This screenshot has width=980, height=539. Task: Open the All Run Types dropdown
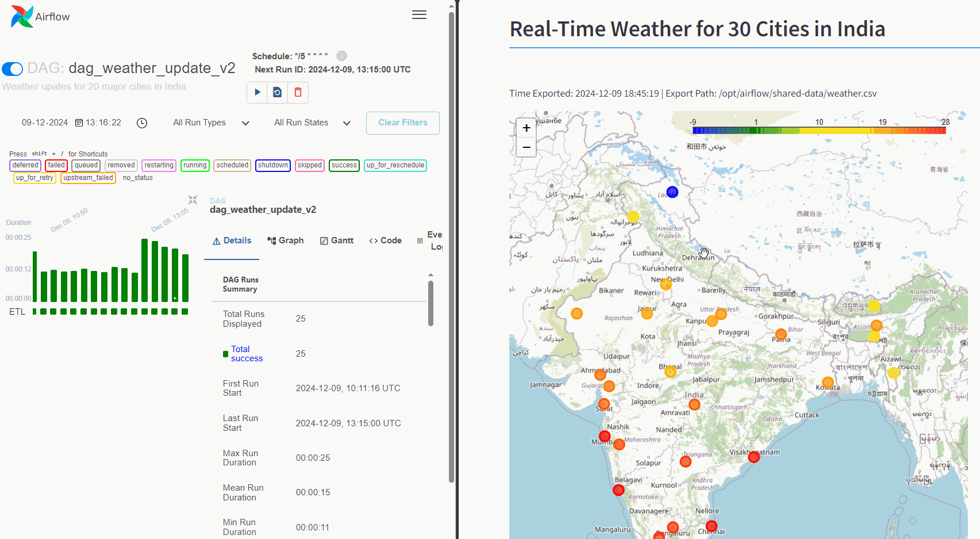[211, 123]
